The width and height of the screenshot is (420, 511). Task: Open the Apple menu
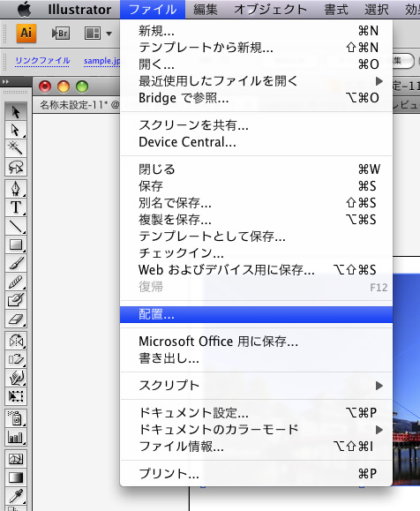[24, 10]
